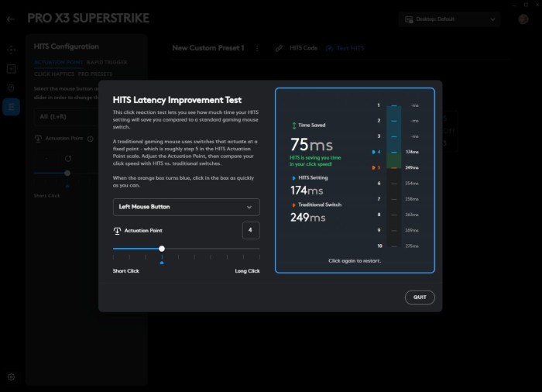Open the Desktop: Default profile dropdown

coord(449,19)
